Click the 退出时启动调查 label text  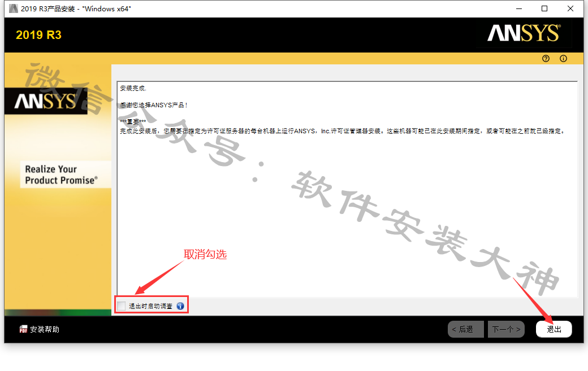[151, 306]
